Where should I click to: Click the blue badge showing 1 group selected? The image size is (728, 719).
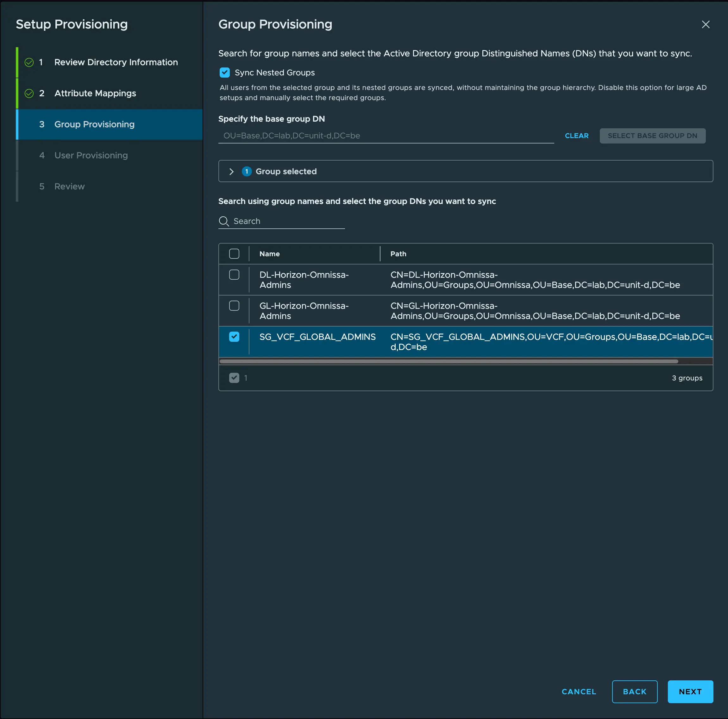click(247, 172)
